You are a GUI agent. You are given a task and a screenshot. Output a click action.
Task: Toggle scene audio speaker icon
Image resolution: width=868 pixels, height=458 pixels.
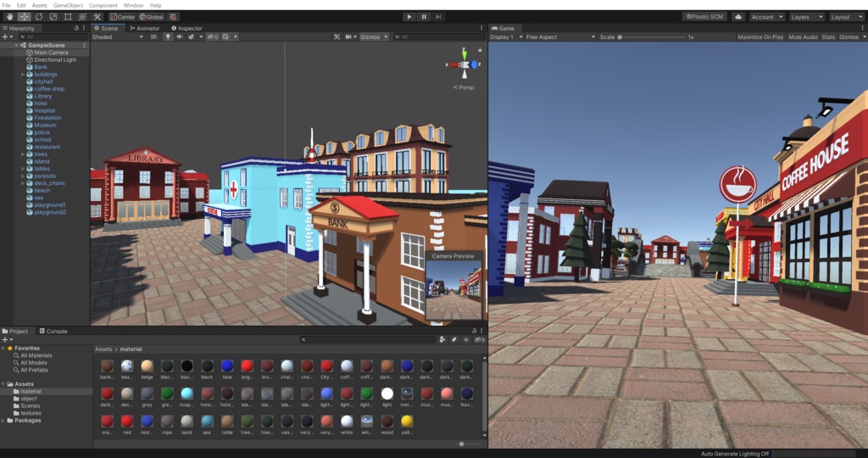click(x=180, y=37)
